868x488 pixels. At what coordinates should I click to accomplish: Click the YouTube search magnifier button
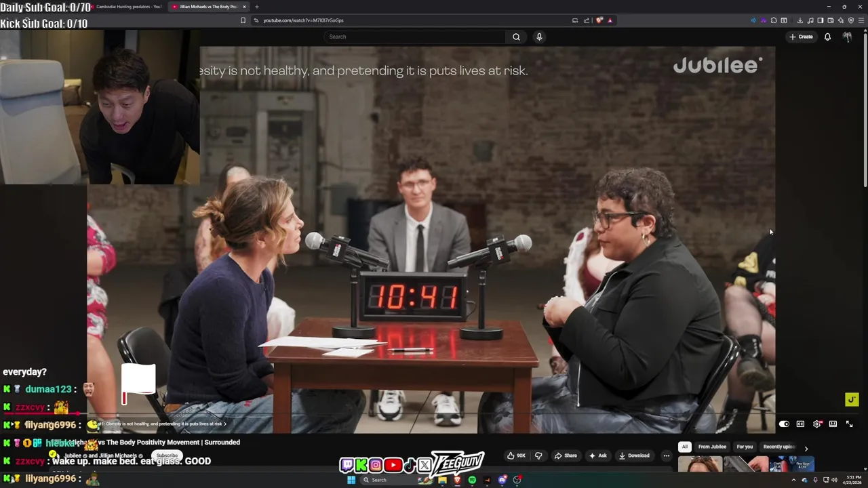pos(516,37)
